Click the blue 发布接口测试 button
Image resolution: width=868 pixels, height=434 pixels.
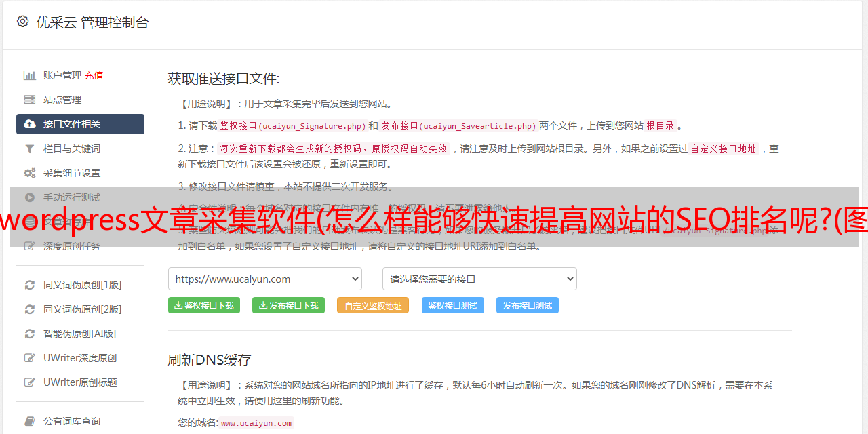pos(528,305)
